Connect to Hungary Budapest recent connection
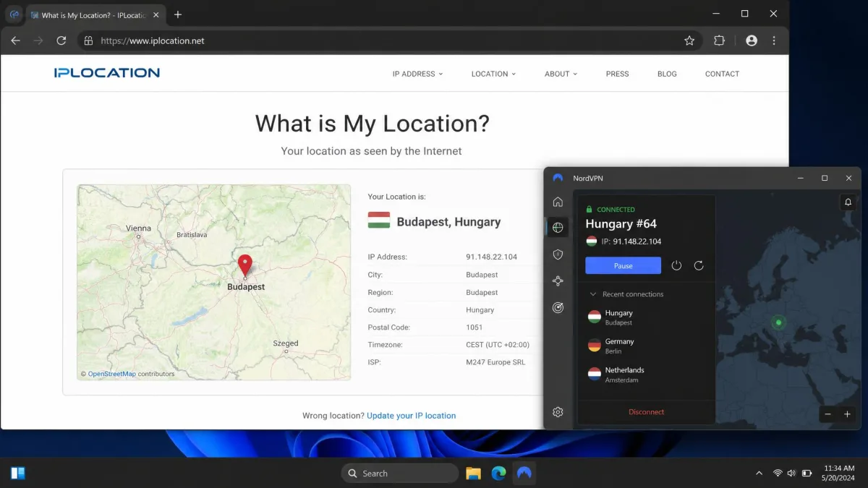Screen dimensions: 868x488 pos(646,317)
